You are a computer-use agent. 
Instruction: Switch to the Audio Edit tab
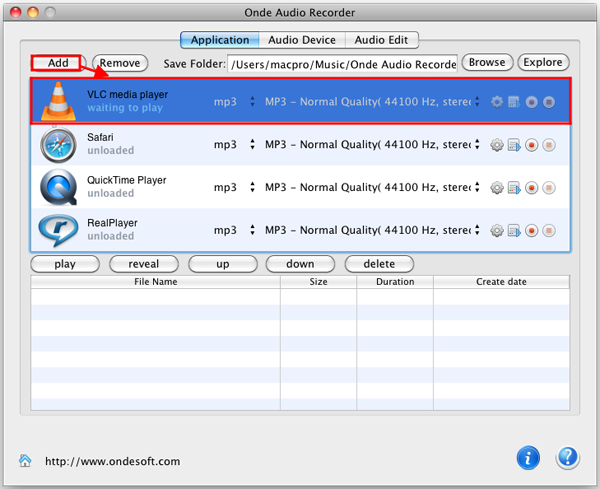click(x=381, y=40)
